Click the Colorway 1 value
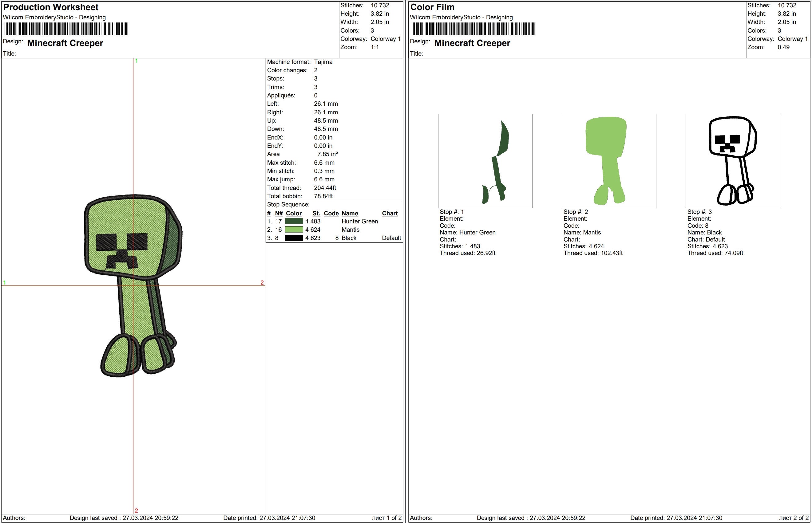This screenshot has width=812, height=523. [385, 39]
